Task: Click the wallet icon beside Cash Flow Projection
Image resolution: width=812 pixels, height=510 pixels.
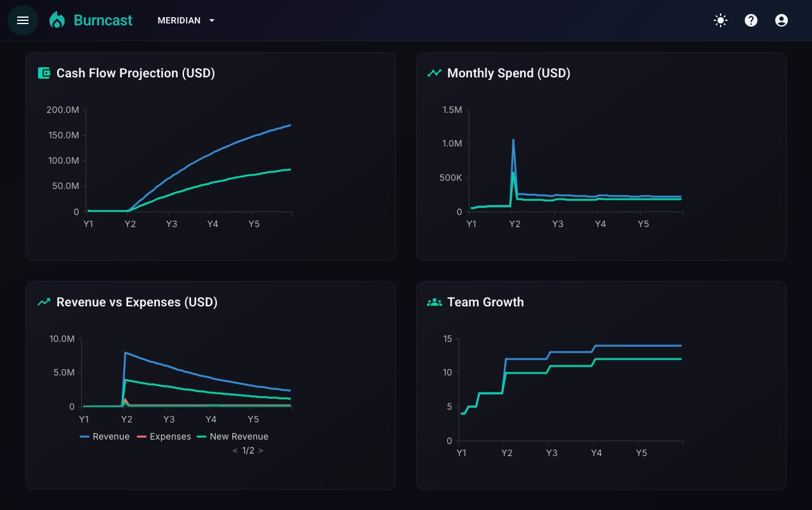Action: point(44,73)
